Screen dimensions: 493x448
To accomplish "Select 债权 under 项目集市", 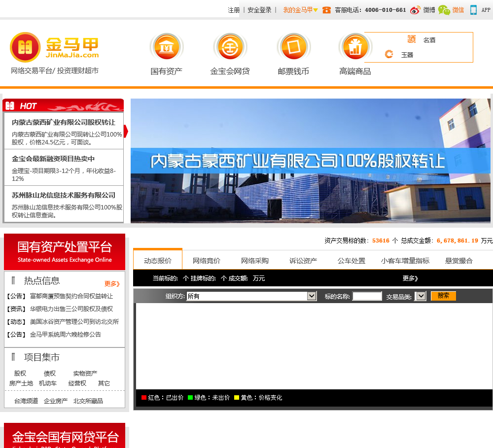I will tap(50, 373).
